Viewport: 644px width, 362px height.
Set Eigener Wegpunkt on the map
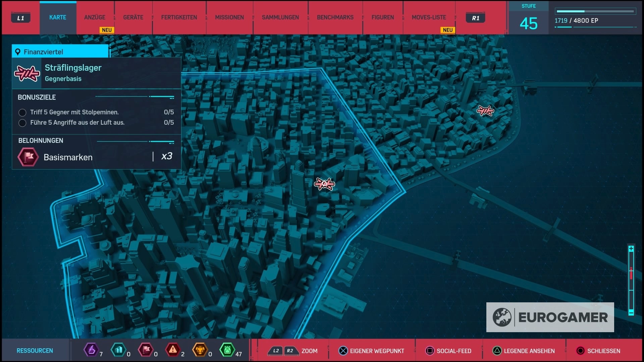point(377,351)
